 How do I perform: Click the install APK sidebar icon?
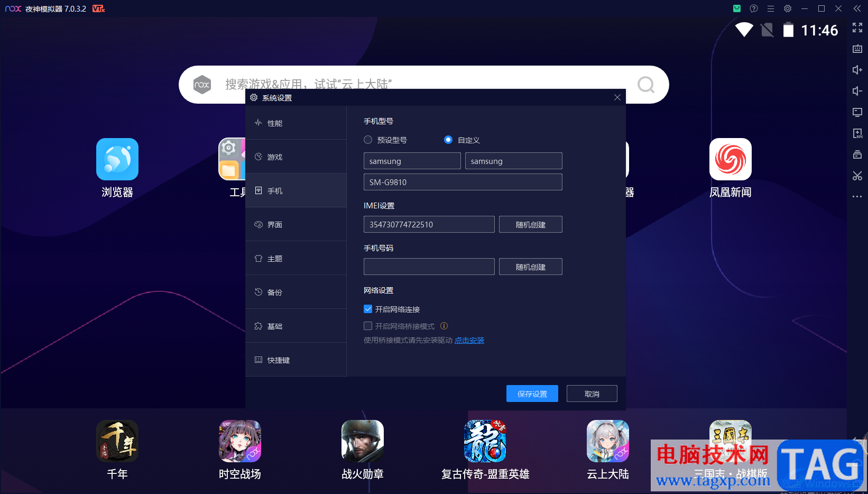(857, 133)
